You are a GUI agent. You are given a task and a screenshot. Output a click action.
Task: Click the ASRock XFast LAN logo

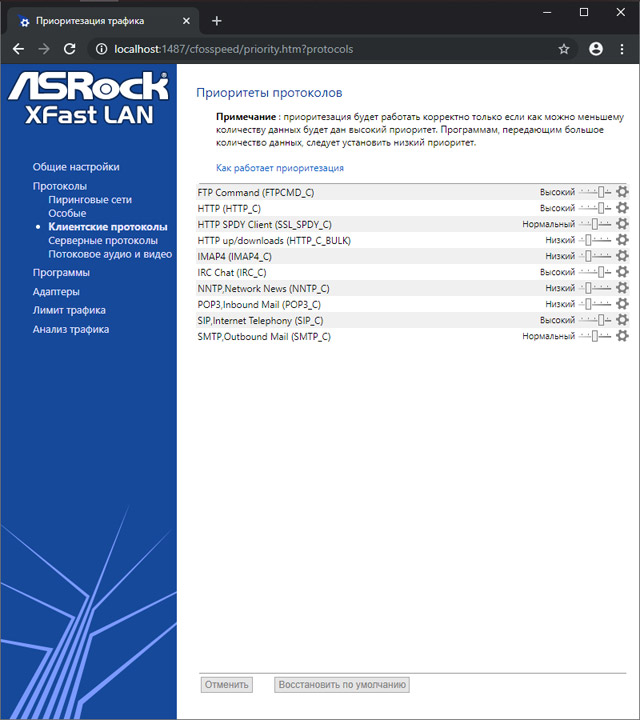click(x=89, y=98)
